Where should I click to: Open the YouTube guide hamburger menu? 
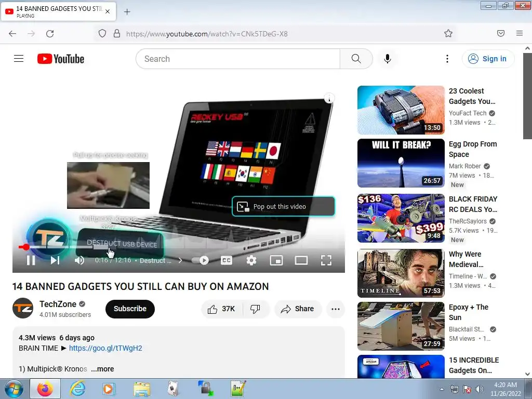click(19, 59)
